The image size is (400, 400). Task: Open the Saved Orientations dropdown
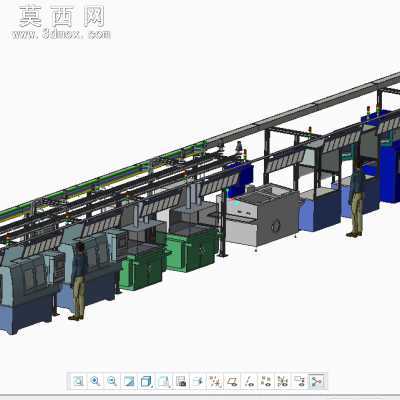(x=164, y=381)
